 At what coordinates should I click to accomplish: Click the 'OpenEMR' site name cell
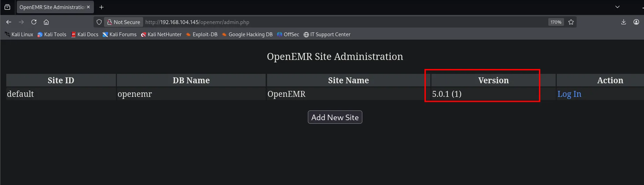point(348,94)
